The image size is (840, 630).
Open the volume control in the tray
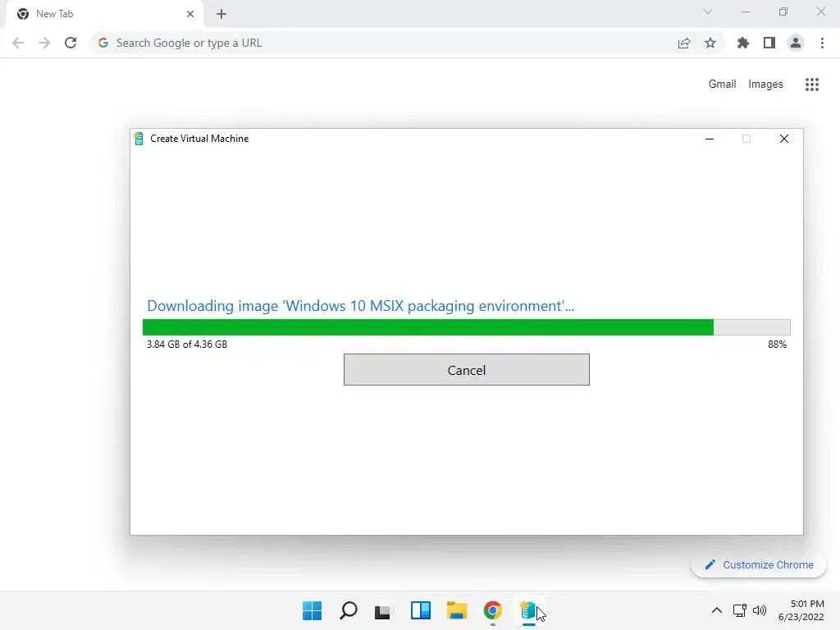coord(760,610)
